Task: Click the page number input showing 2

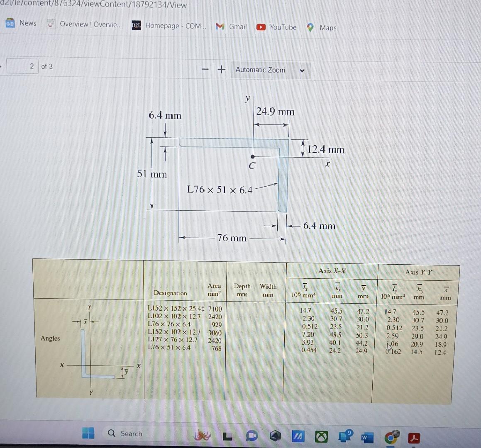Action: [23, 66]
